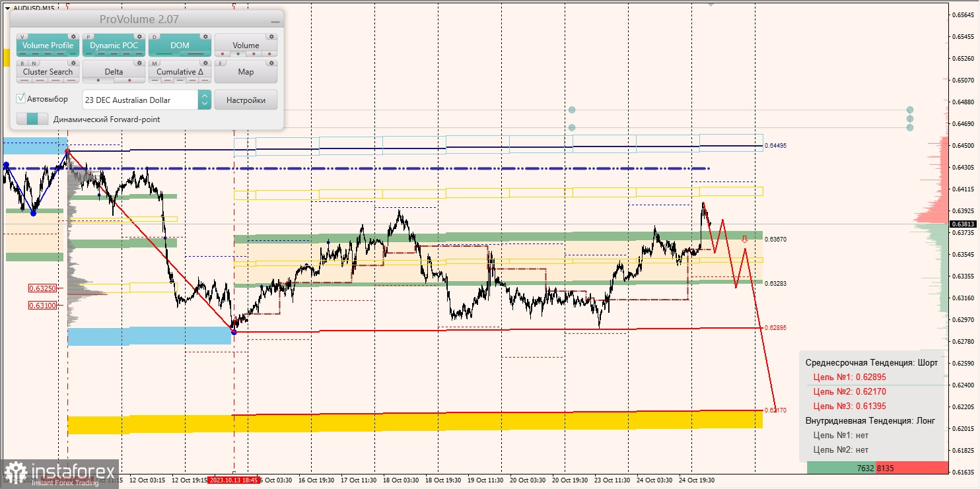Screen dimensions: 980x489
Task: Open Delta gear settings icon
Action: [139, 63]
